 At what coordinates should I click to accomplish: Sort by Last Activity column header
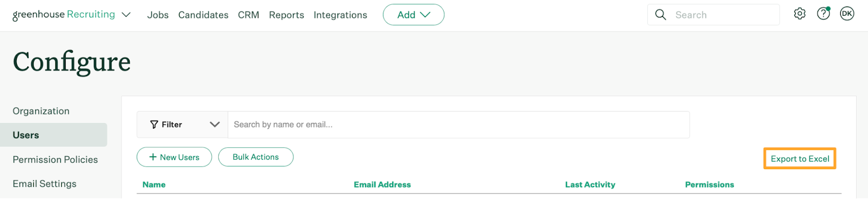pos(590,185)
